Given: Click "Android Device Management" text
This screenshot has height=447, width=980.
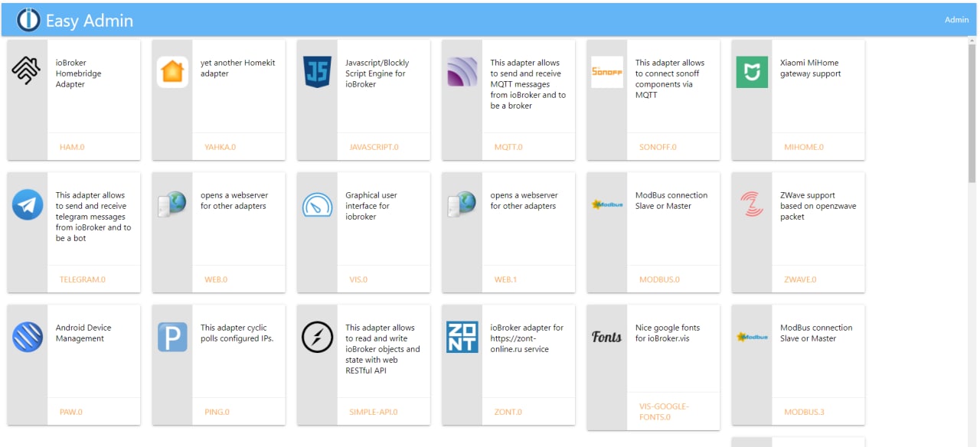Looking at the screenshot, I should [83, 333].
